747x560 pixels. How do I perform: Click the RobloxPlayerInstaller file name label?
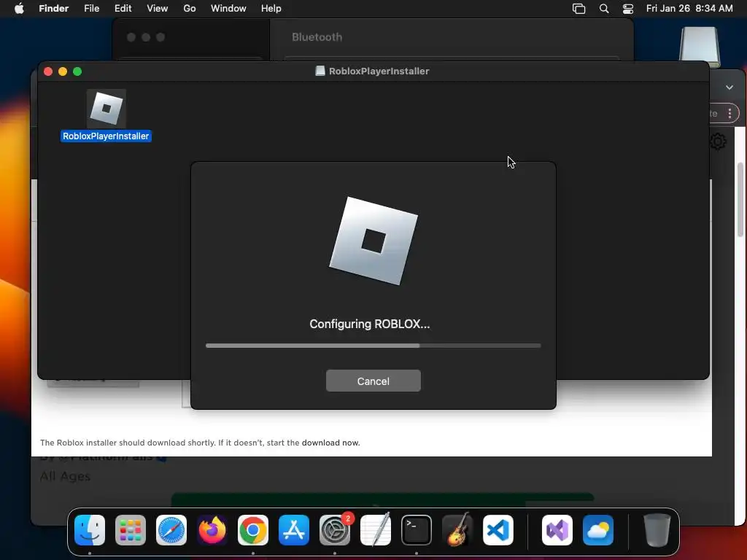[x=106, y=136]
